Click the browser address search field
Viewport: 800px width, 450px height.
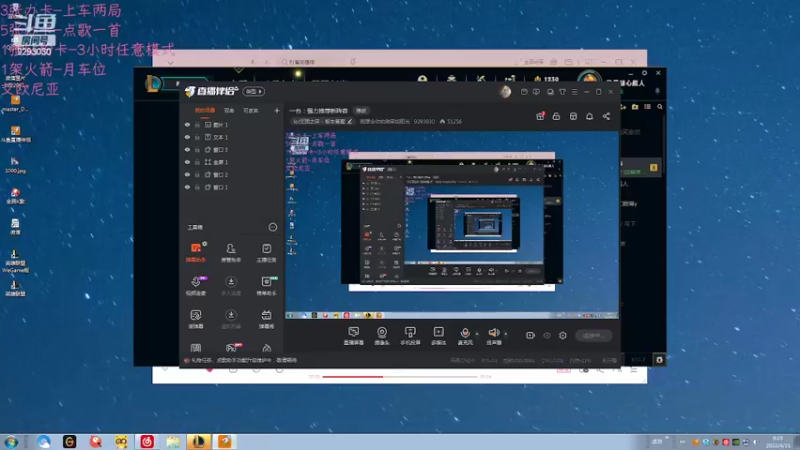pyautogui.click(x=315, y=62)
